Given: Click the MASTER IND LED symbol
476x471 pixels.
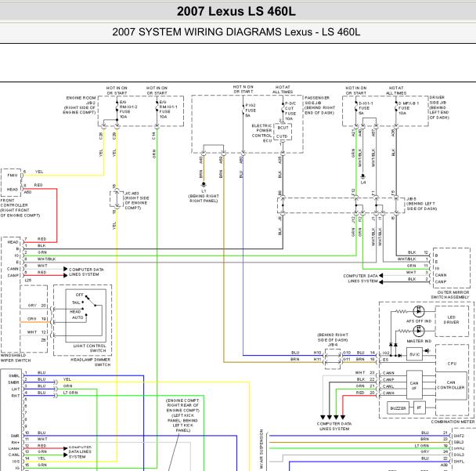Looking at the screenshot, I should [419, 330].
